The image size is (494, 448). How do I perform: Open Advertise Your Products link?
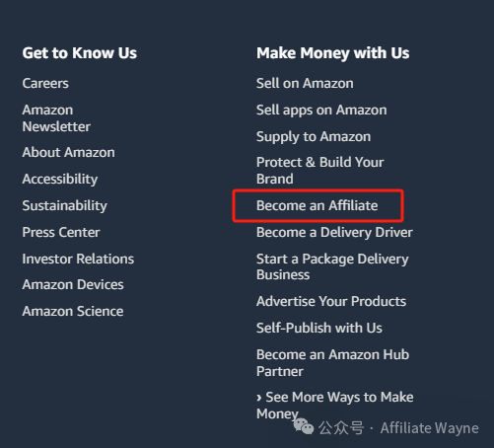[331, 301]
